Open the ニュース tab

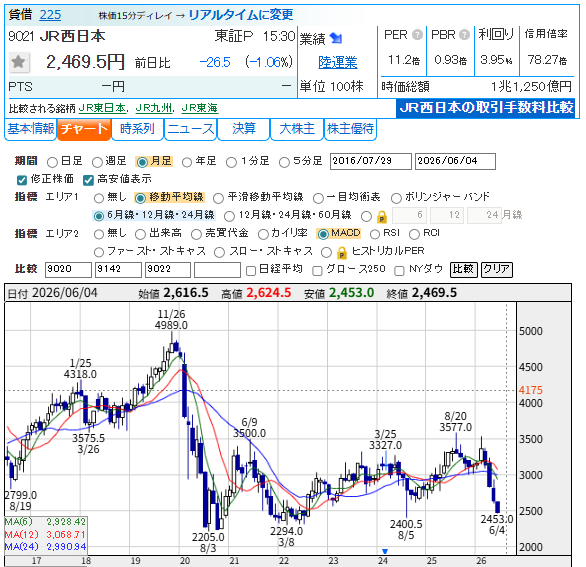point(191,129)
